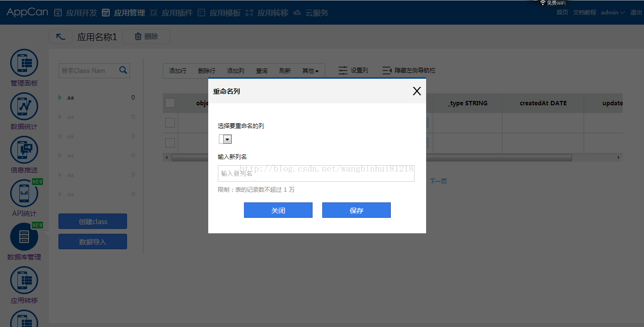Click the 添加列 toolbar button

coord(236,71)
